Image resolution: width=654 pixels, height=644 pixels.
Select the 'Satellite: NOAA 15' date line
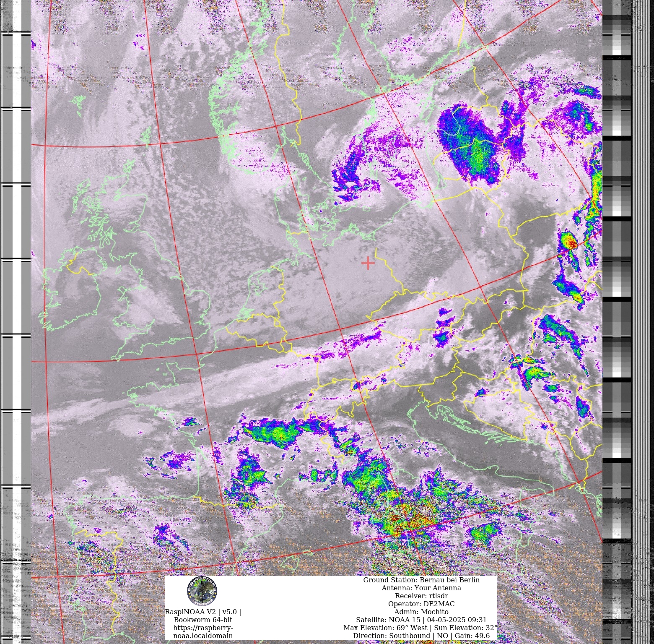pyautogui.click(x=421, y=620)
